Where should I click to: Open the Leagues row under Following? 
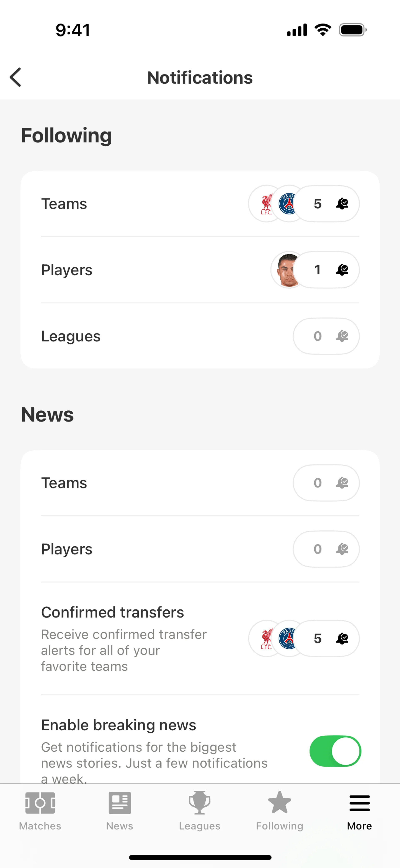(x=71, y=336)
